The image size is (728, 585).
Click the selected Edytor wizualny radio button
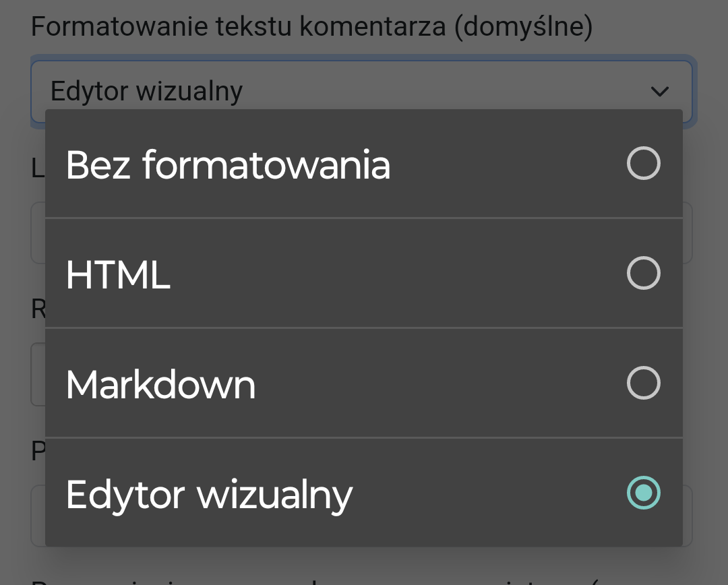pos(643,493)
